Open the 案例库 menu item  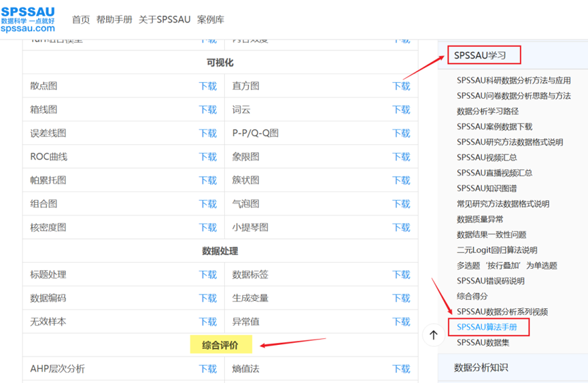coord(211,20)
